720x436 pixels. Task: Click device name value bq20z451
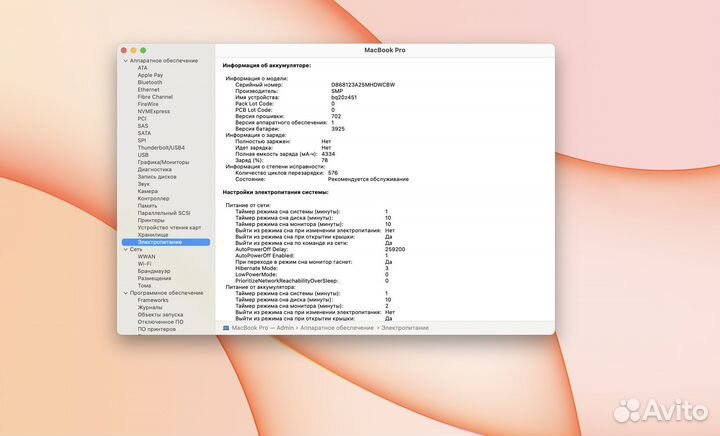click(x=344, y=97)
